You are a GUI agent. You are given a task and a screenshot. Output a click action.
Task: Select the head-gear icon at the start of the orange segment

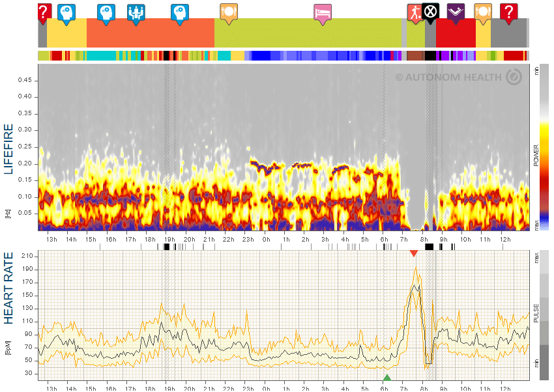point(106,14)
